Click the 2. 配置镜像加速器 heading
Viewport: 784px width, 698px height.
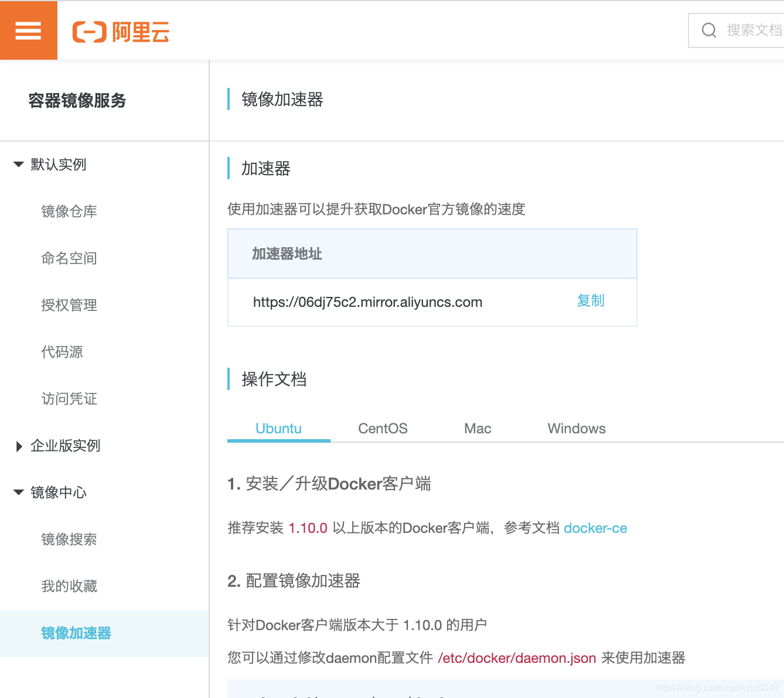[294, 581]
